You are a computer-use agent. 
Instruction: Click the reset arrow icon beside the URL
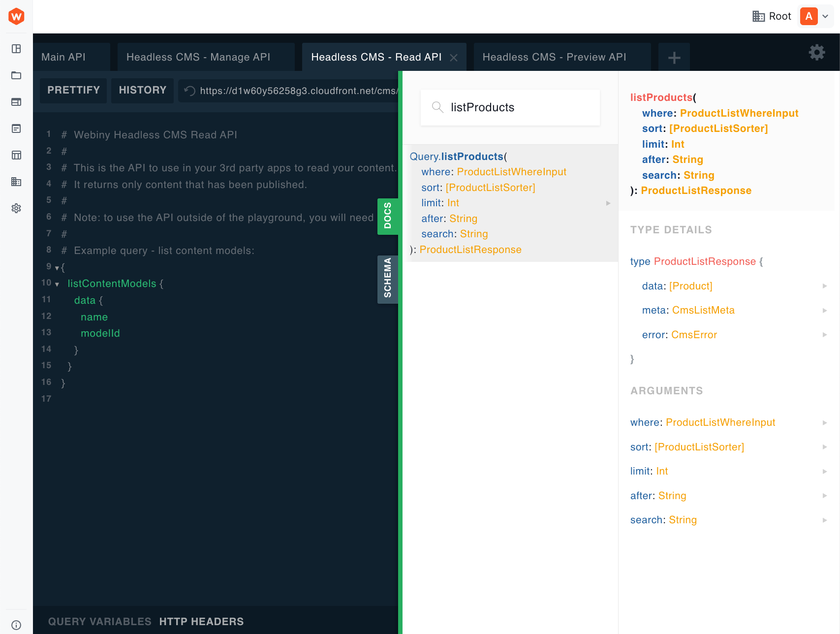coord(189,91)
